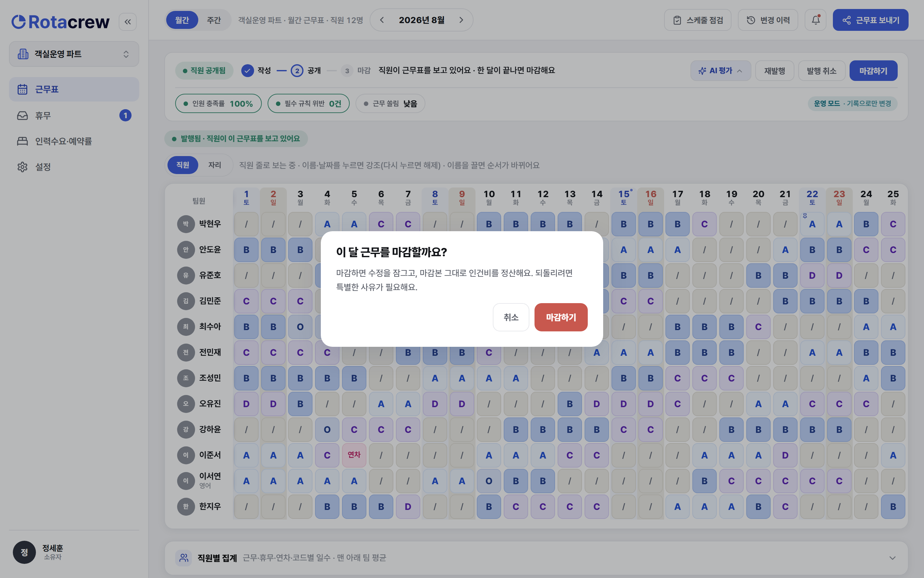Open 스케줄 점검
Viewport: 924px width, 578px height.
click(697, 20)
